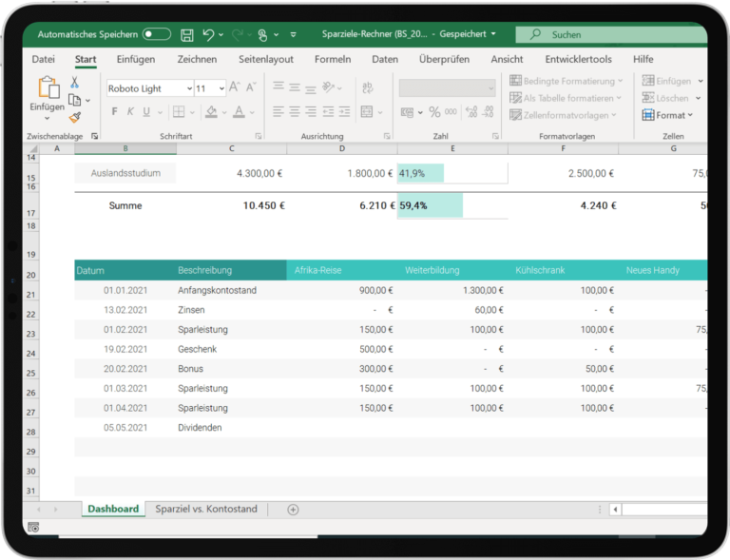The image size is (730, 560).
Task: Click the accounting currency format icon
Action: click(x=407, y=112)
